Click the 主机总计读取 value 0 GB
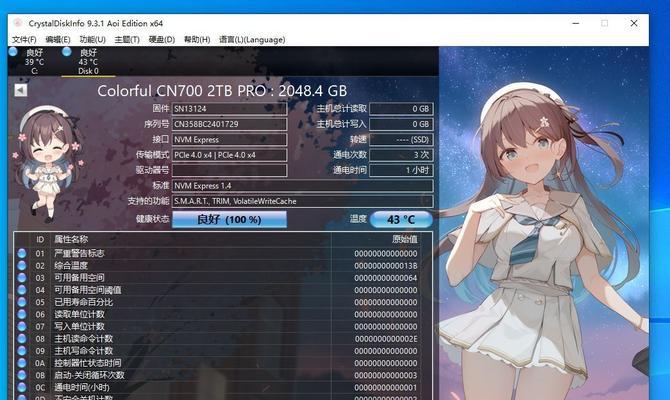Image resolution: width=670 pixels, height=400 pixels. tap(401, 109)
